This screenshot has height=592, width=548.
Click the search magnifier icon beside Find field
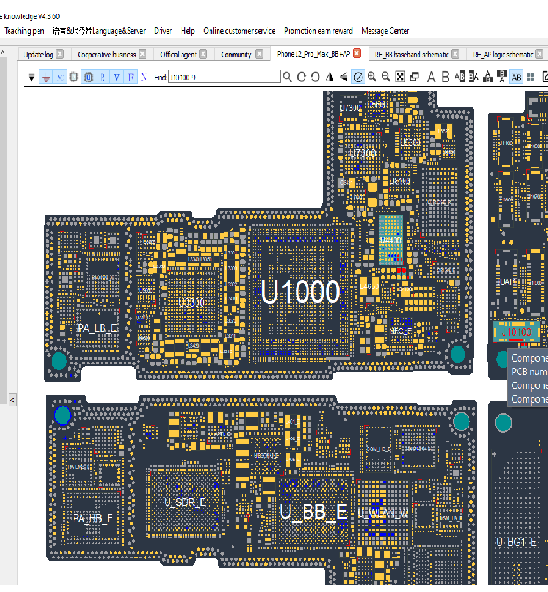pyautogui.click(x=287, y=77)
